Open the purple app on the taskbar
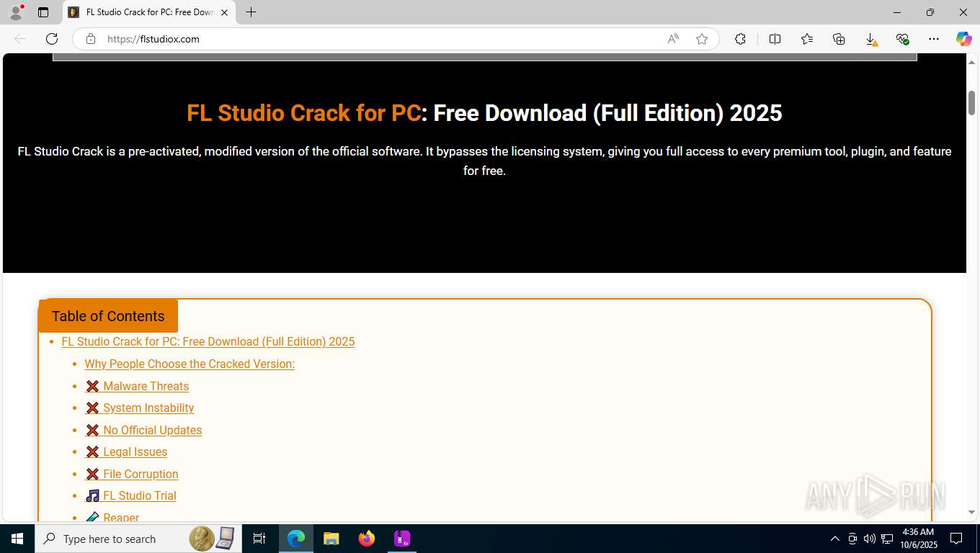This screenshot has width=980, height=553. coord(402,539)
